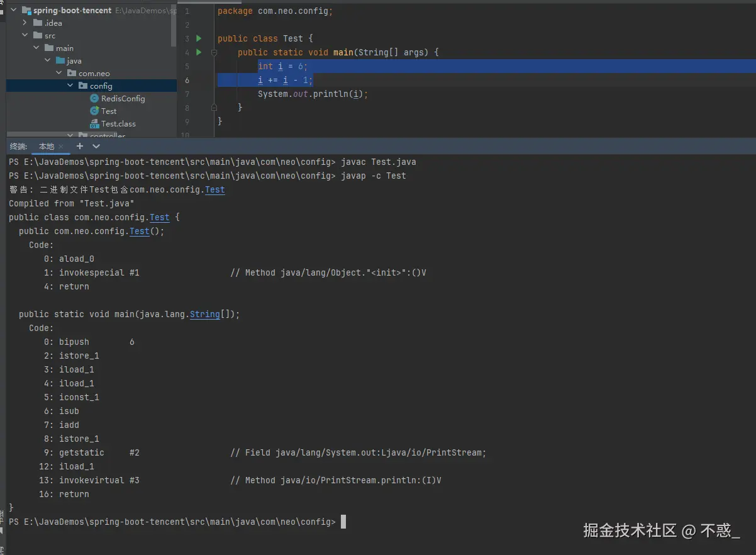Click the 'aload_0' bytecode instruction

77,259
